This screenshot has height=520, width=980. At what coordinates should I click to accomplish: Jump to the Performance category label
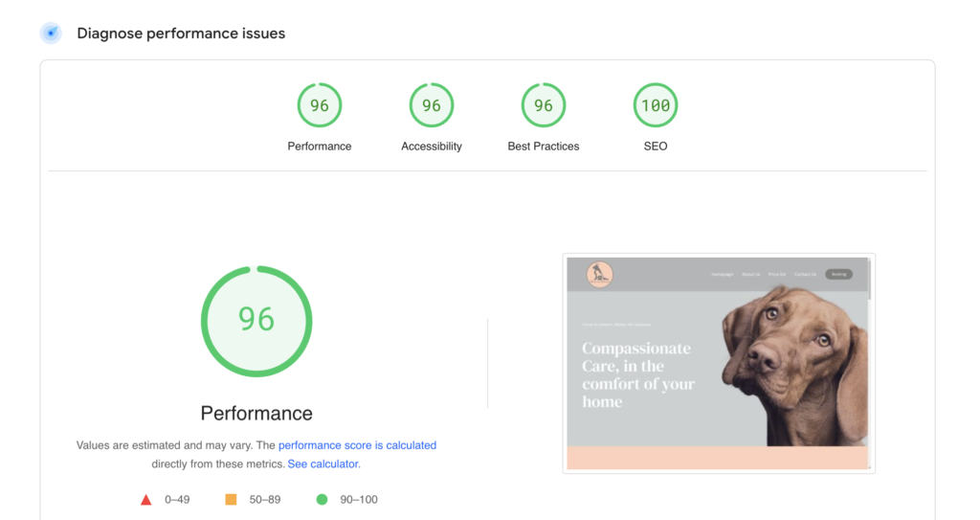coord(319,147)
